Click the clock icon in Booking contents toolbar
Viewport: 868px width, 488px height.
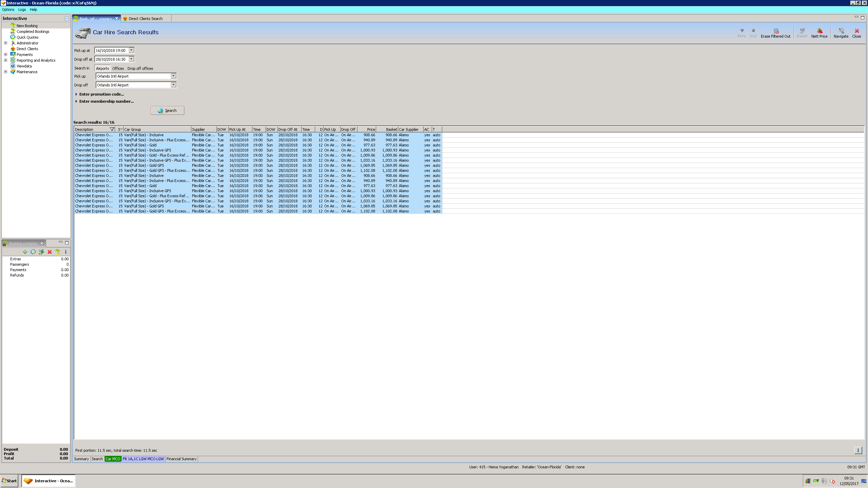pos(33,252)
